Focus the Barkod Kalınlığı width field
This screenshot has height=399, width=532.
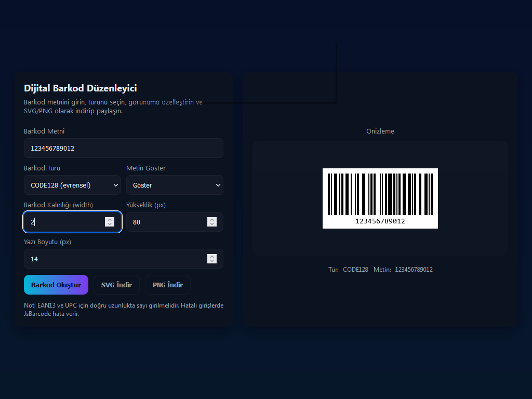click(x=62, y=222)
